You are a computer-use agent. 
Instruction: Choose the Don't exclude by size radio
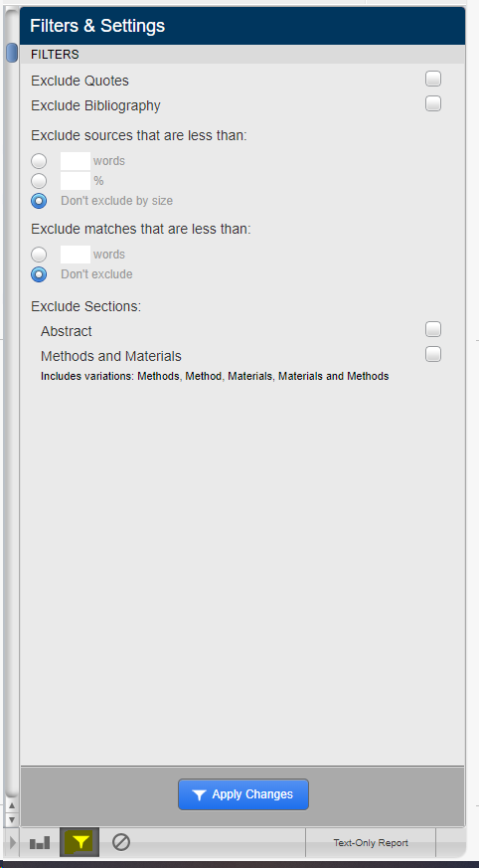[x=39, y=201]
